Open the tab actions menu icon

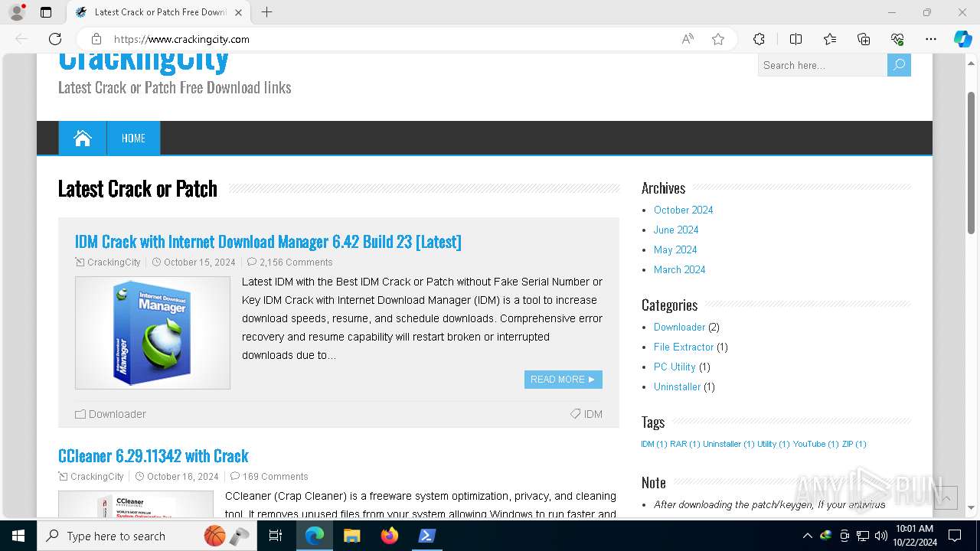46,12
